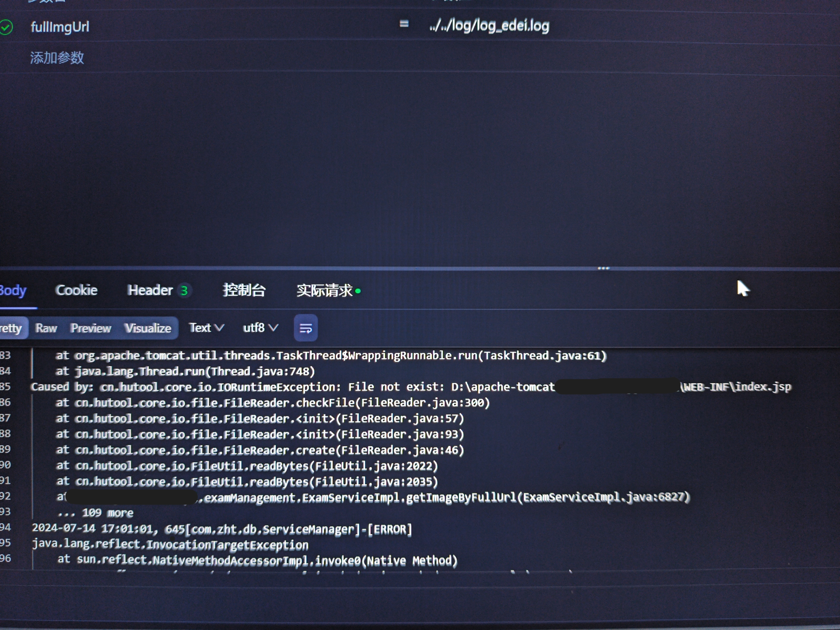Switch to the Cookie tab
The width and height of the screenshot is (840, 630).
click(76, 290)
